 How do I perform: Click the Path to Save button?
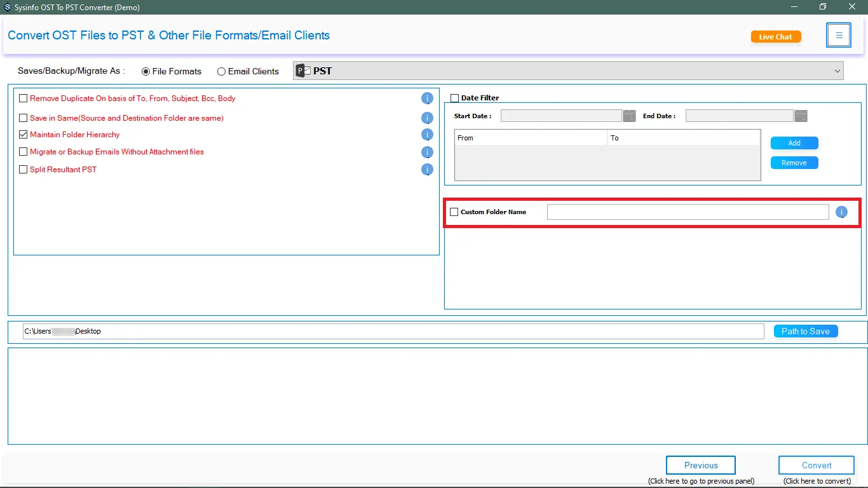click(806, 331)
